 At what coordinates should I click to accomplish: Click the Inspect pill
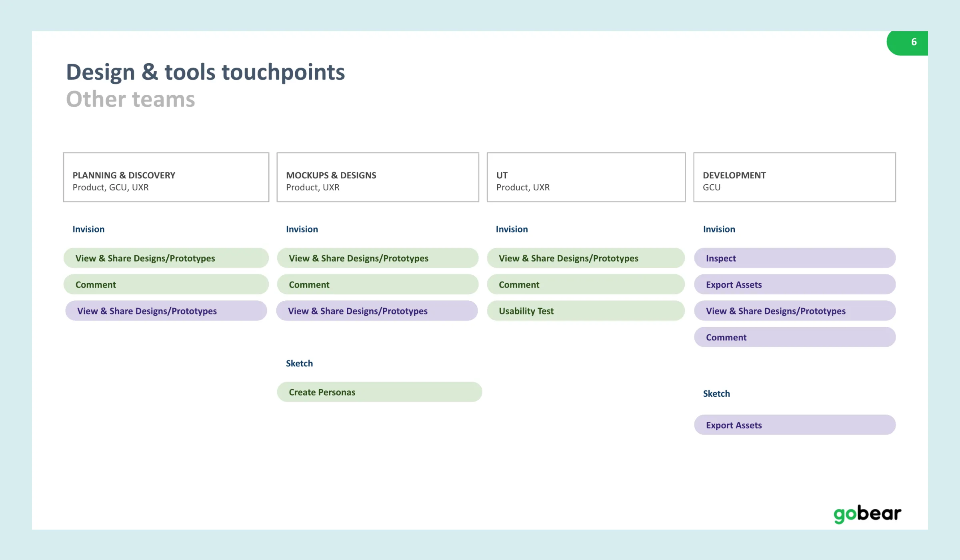pyautogui.click(x=795, y=258)
